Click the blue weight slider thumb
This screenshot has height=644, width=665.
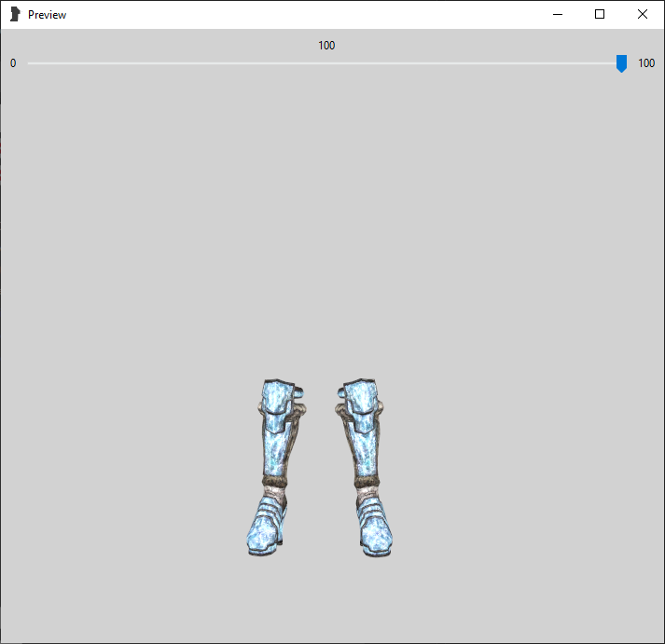(621, 63)
